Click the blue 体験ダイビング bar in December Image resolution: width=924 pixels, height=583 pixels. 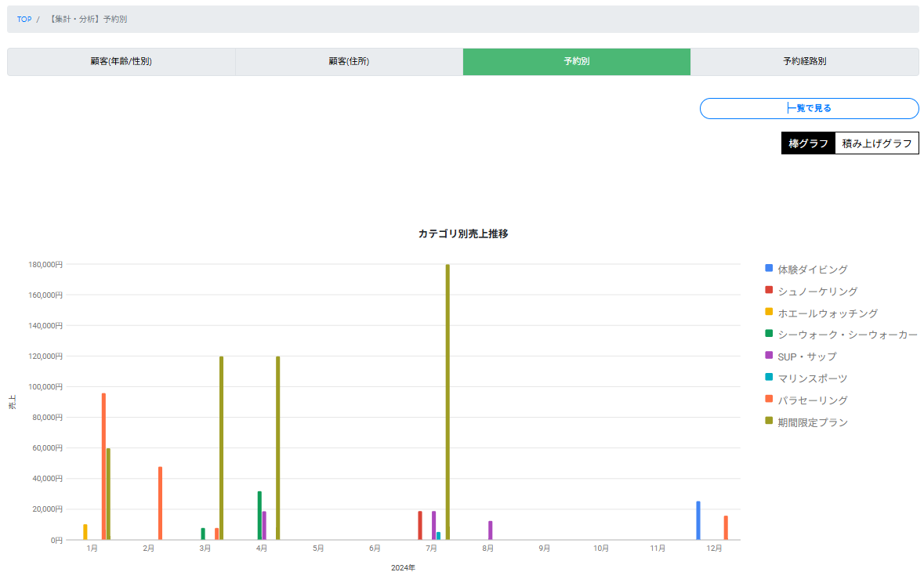tap(698, 520)
